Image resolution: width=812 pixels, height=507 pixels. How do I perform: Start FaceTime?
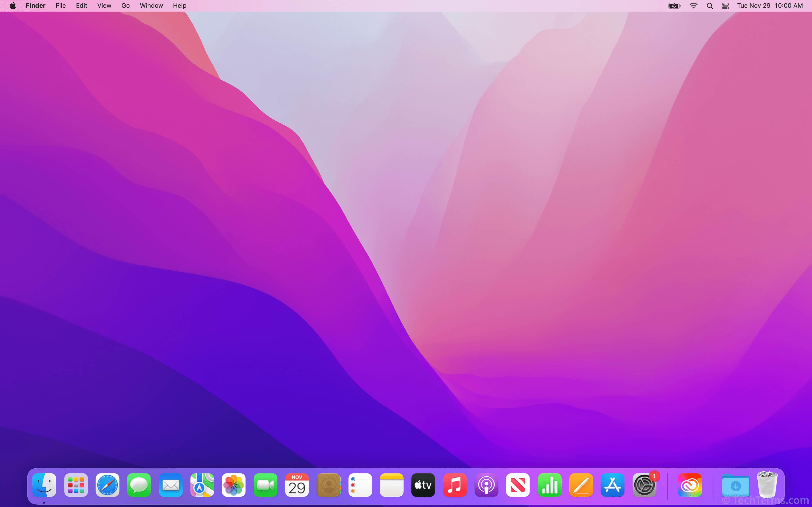(x=265, y=485)
